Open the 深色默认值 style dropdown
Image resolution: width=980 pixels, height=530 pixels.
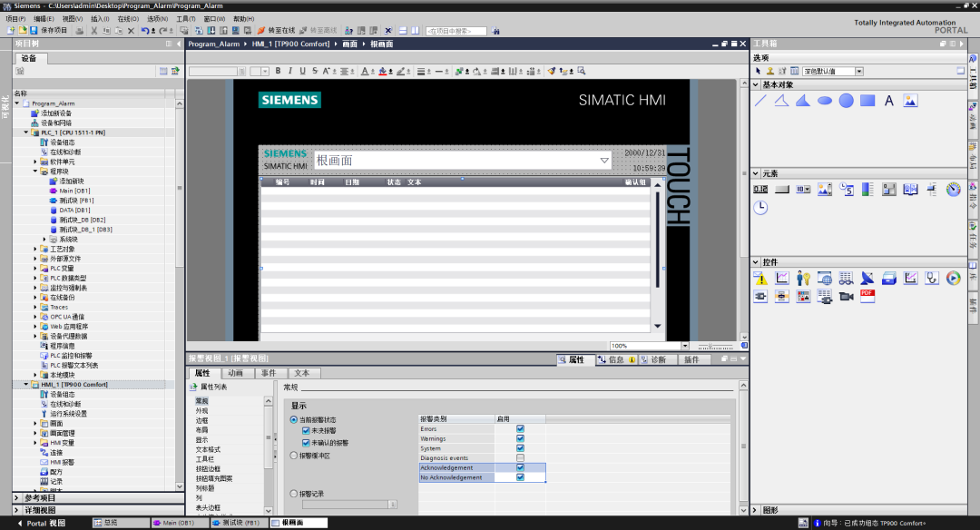[859, 72]
